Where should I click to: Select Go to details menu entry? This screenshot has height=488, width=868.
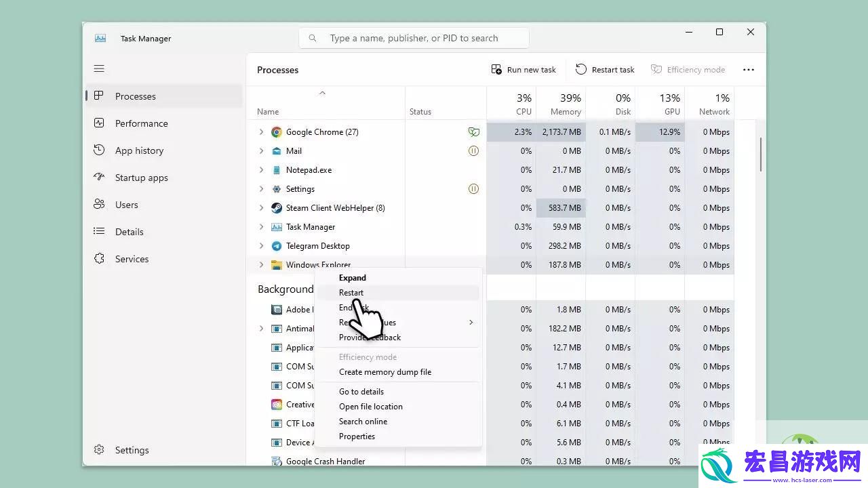398,392
